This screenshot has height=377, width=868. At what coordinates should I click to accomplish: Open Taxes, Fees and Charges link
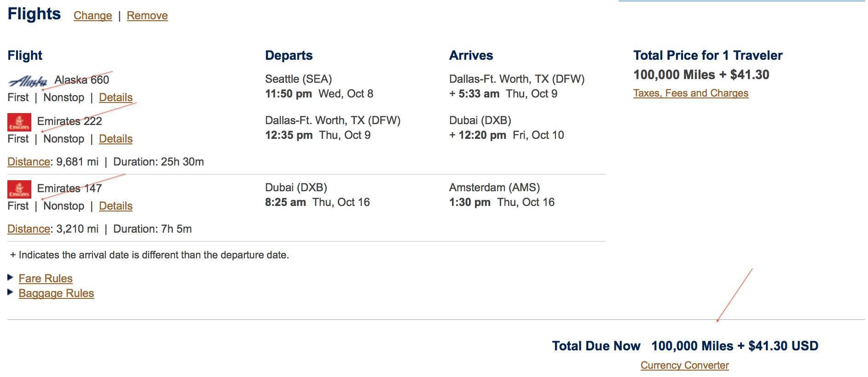[x=691, y=93]
